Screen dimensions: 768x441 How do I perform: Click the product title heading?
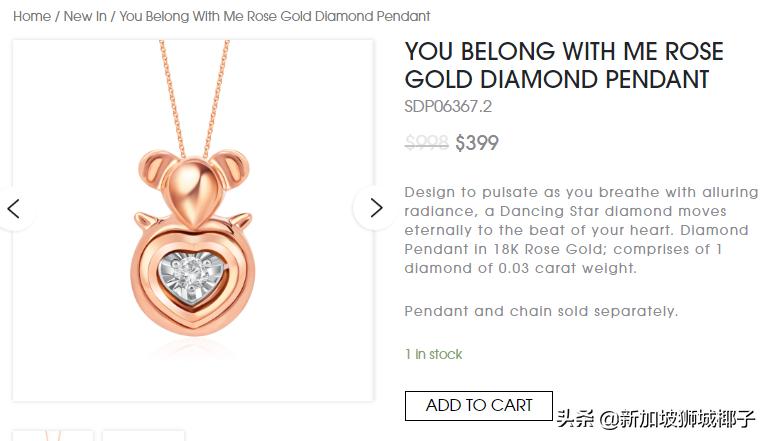pyautogui.click(x=563, y=65)
